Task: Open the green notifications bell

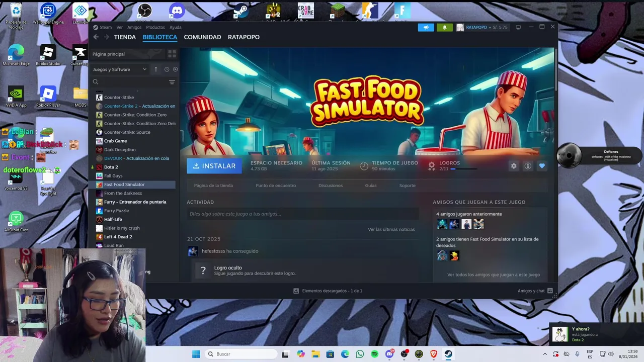Action: tap(445, 27)
